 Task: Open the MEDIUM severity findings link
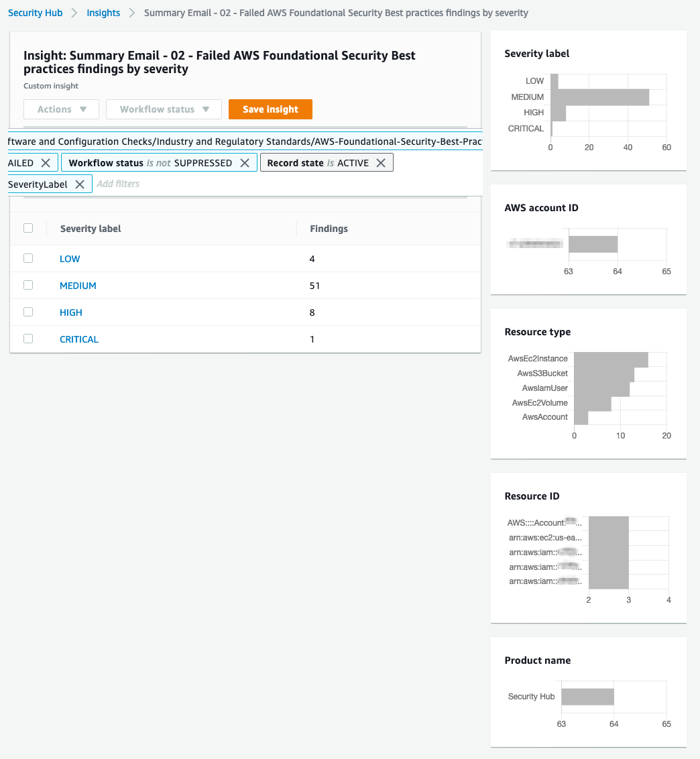(x=78, y=285)
